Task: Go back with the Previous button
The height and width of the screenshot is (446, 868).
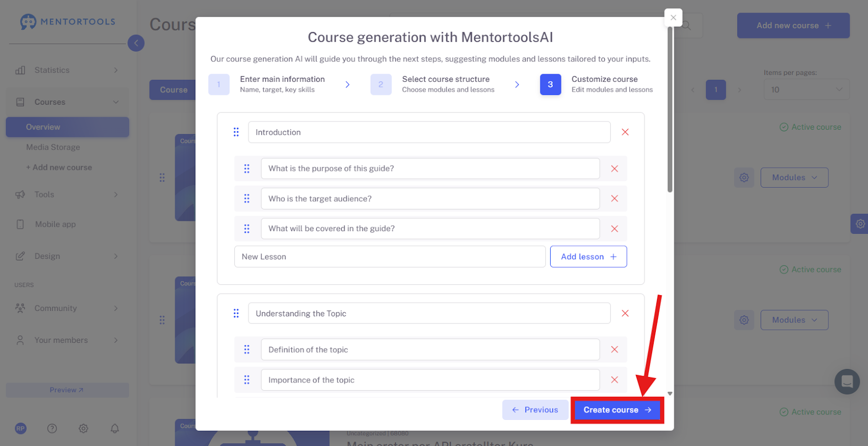Action: pos(535,410)
